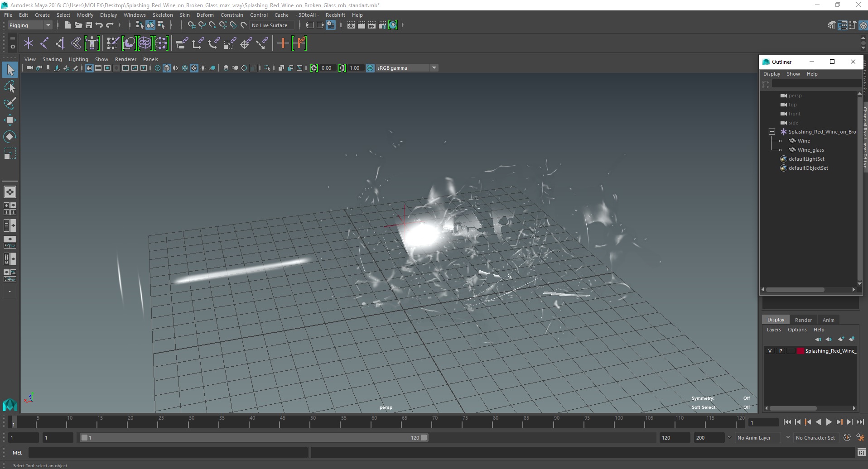
Task: Activate the Paint selection tool
Action: [10, 103]
